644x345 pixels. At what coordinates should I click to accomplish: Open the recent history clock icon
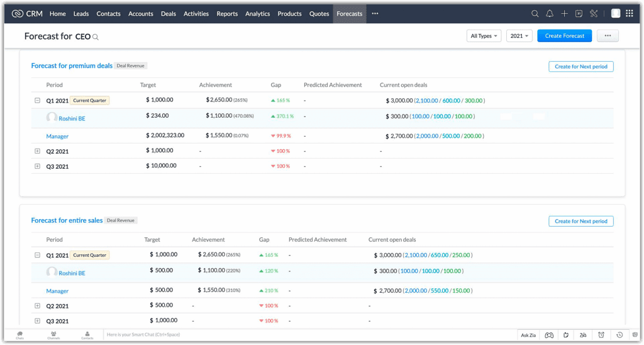619,335
